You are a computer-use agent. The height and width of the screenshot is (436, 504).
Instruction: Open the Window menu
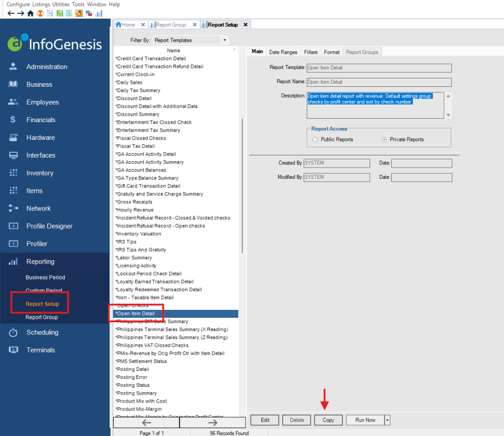(96, 4)
